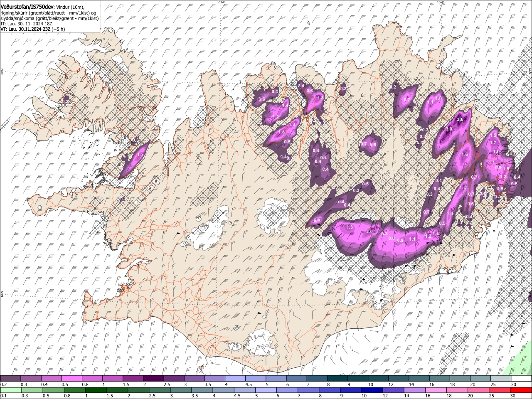
Task: Click the "3.6" precipitation value on the map
Action: [x=460, y=119]
